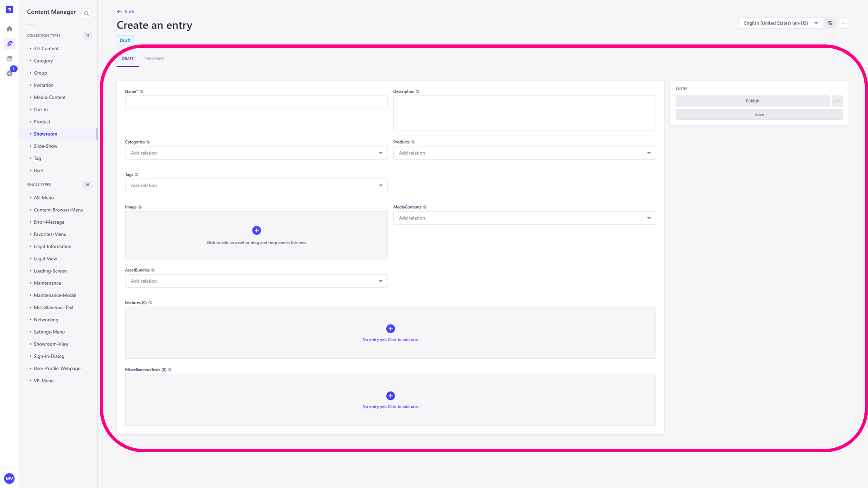Switch to the Published tab
This screenshot has width=868, height=488.
point(154,59)
